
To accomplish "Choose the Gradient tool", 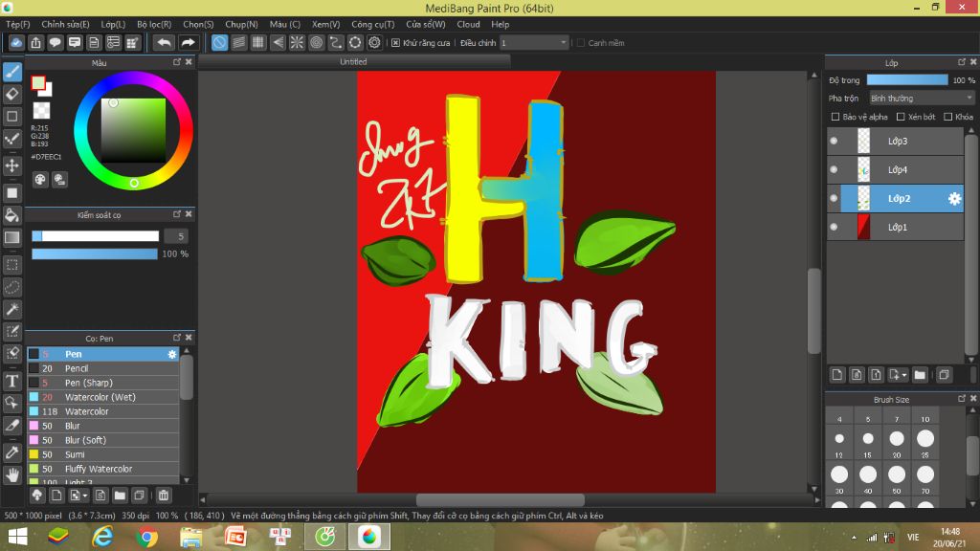I will (x=13, y=238).
